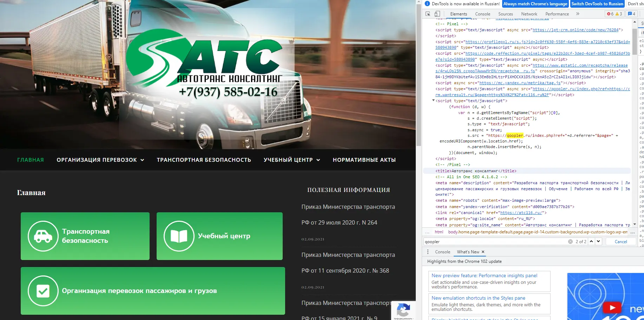Go to next search result arrow
Viewport: 644px width, 320px height.
[x=598, y=241]
